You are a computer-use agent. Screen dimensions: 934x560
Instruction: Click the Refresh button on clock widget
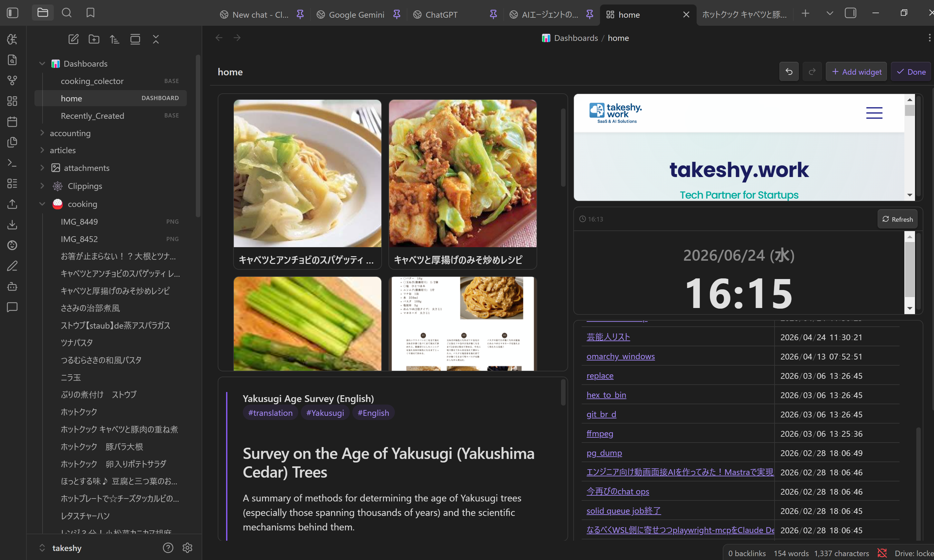(897, 219)
